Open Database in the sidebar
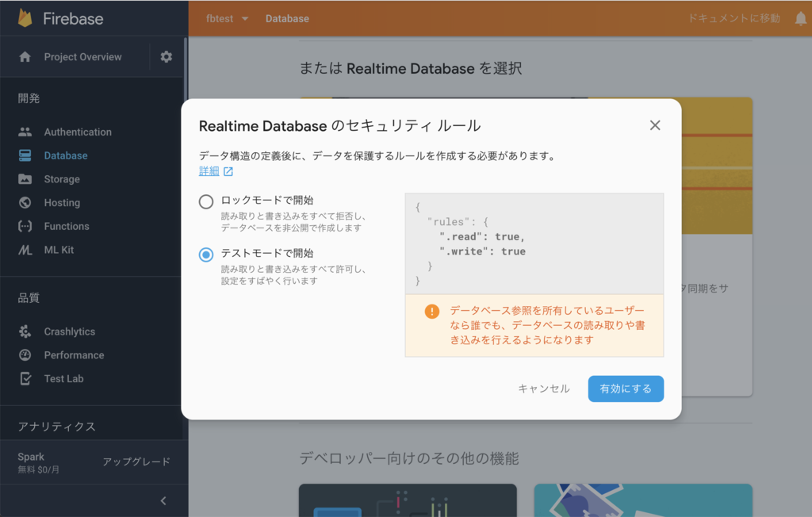812x517 pixels. coord(66,155)
